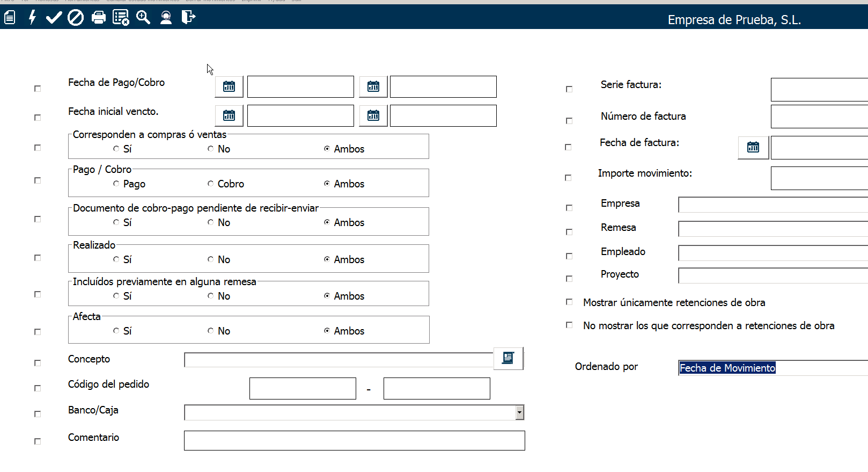Image resolution: width=868 pixels, height=472 pixels.
Task: Select 'Sí' radio under Realizado
Action: [116, 259]
